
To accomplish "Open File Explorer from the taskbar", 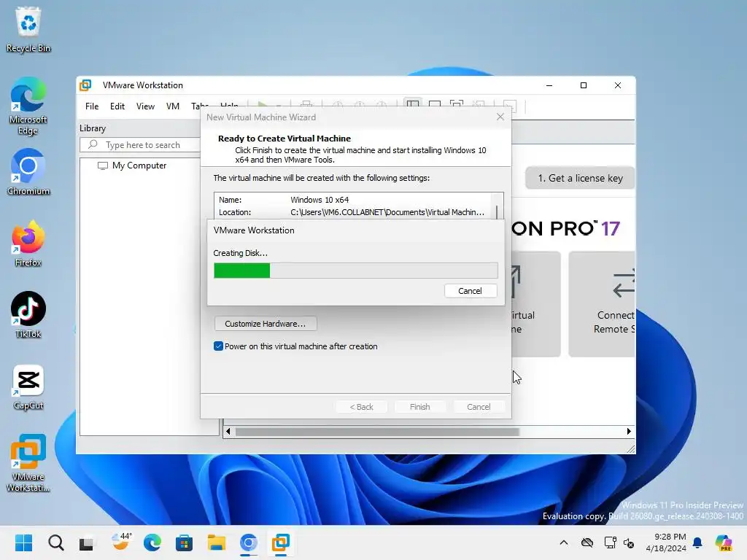I will (x=216, y=542).
